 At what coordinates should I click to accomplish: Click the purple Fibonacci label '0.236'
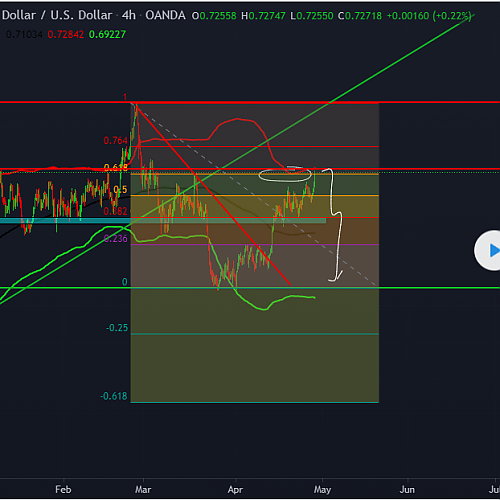(x=116, y=239)
